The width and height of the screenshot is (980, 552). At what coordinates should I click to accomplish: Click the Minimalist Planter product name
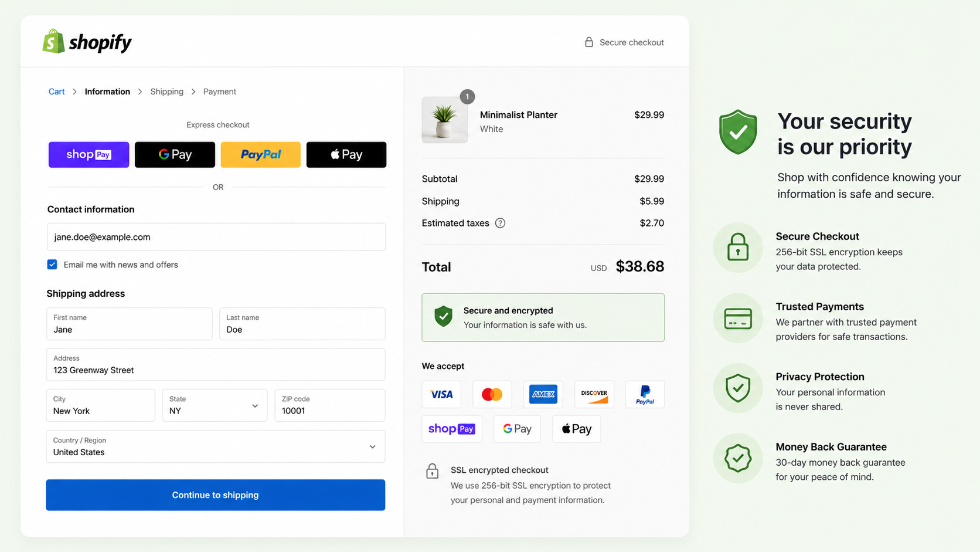pyautogui.click(x=519, y=115)
